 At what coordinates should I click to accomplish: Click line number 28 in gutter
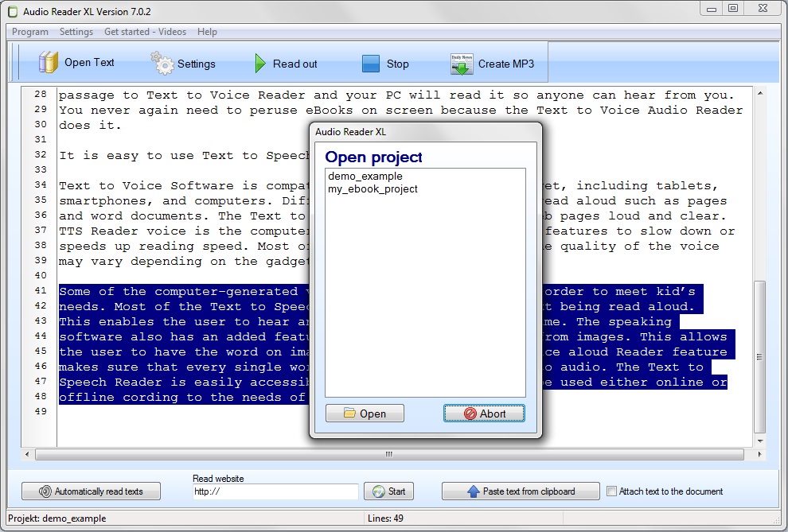[x=41, y=94]
